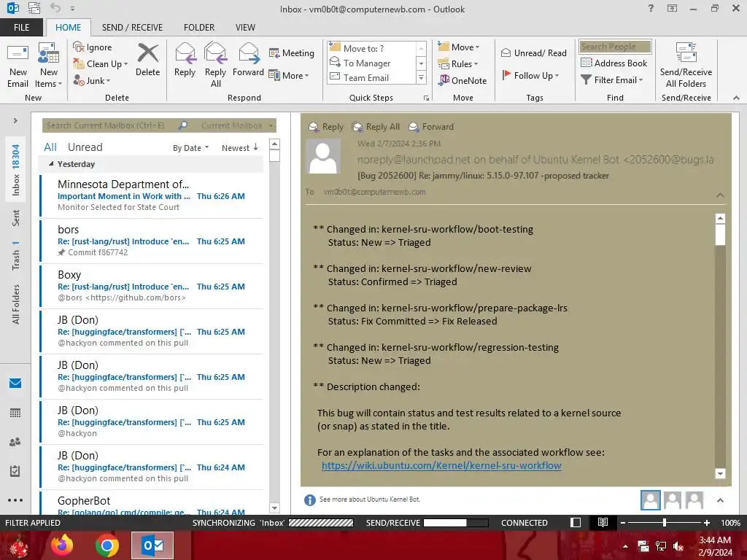747x560 pixels.
Task: Open the FILE tab
Action: click(21, 28)
